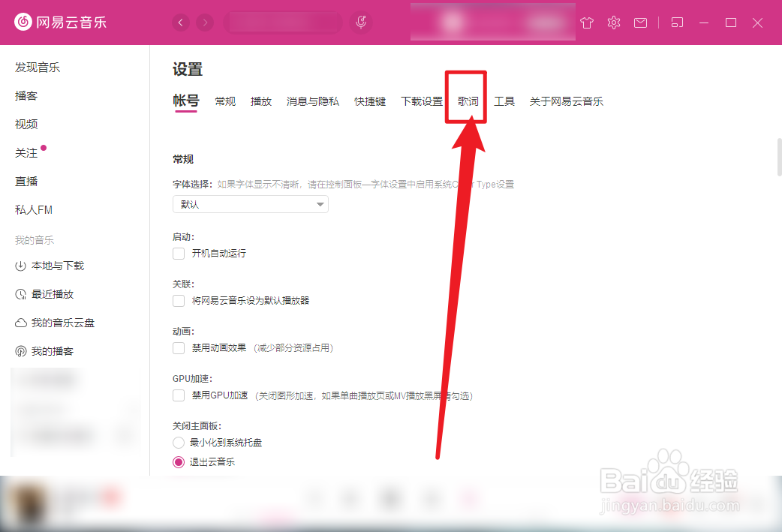
Task: Open the 下载设置 settings tab
Action: (x=422, y=101)
